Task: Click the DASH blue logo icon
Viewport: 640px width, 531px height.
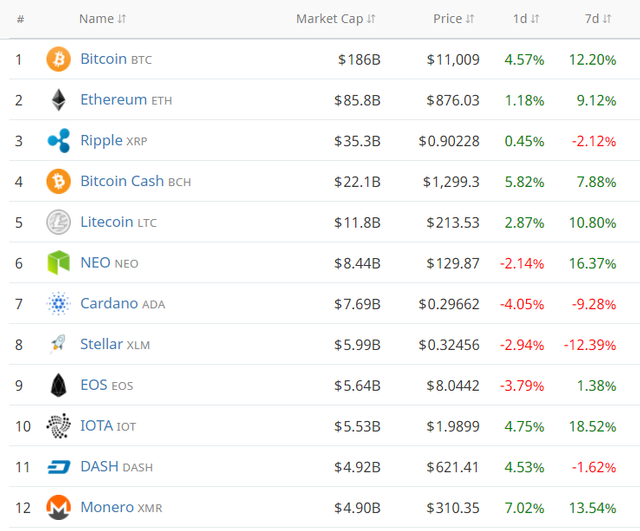Action: click(x=59, y=467)
